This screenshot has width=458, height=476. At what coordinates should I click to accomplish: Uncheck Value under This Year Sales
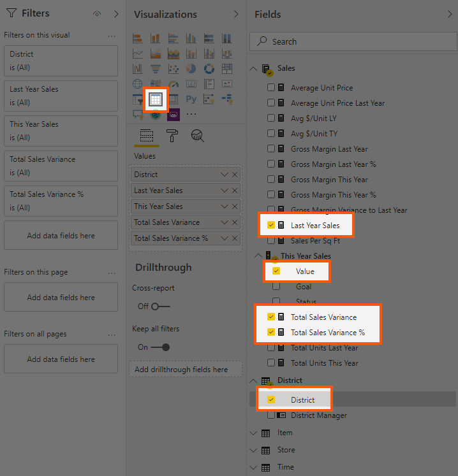tap(276, 271)
